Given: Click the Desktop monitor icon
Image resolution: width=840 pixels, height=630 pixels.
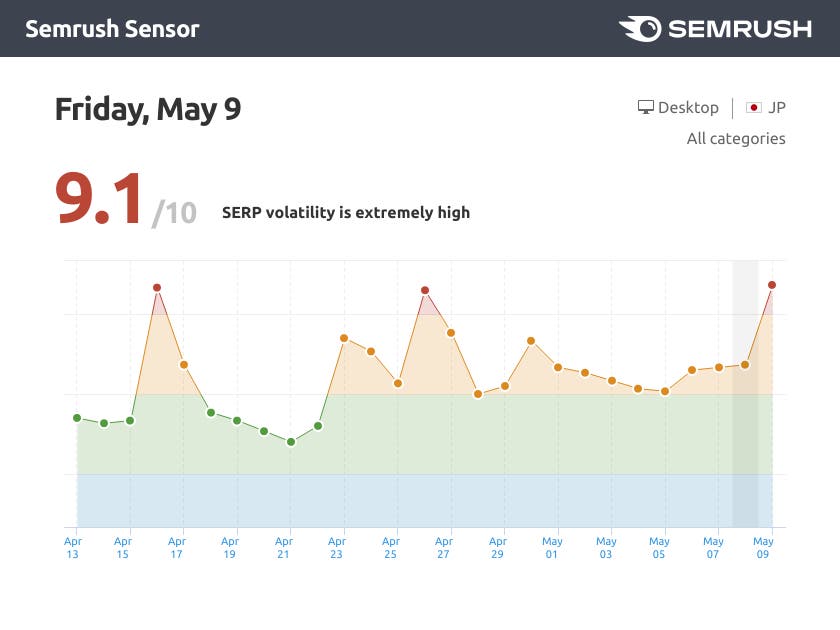Looking at the screenshot, I should tap(646, 107).
